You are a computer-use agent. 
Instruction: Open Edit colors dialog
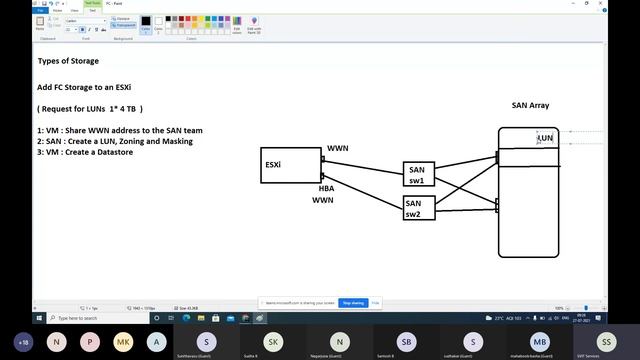[237, 24]
